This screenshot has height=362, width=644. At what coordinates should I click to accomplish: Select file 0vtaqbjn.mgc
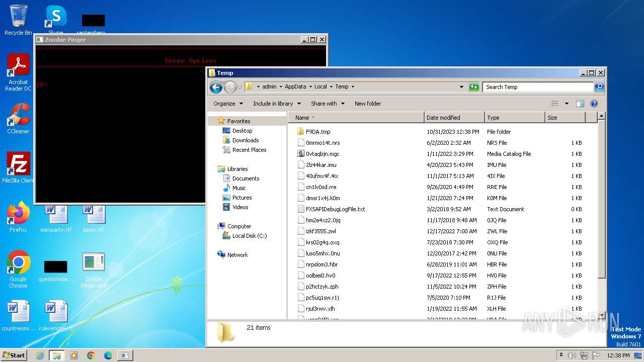tap(323, 154)
